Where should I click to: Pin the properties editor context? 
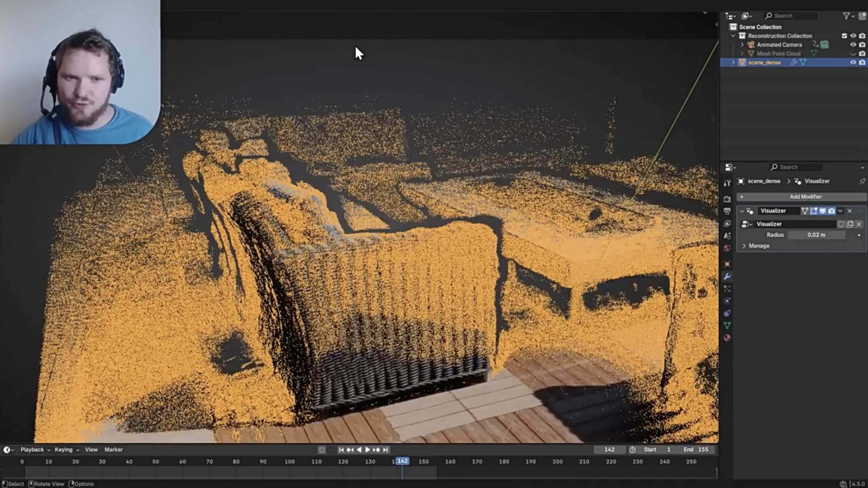click(862, 181)
